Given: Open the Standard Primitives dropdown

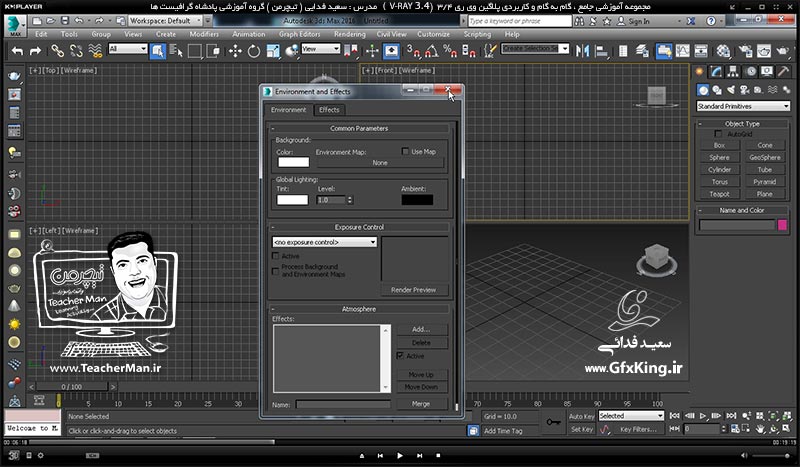Looking at the screenshot, I should click(743, 106).
